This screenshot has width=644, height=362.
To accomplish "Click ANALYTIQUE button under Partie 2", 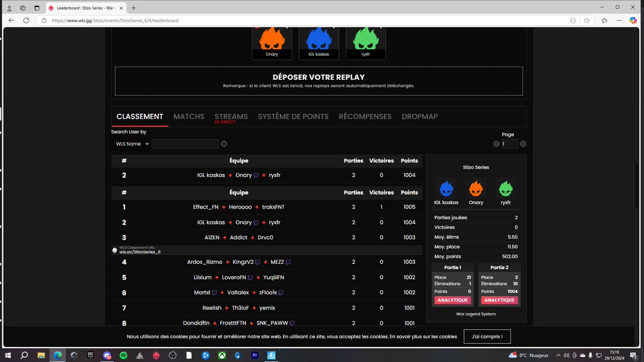I will (500, 300).
